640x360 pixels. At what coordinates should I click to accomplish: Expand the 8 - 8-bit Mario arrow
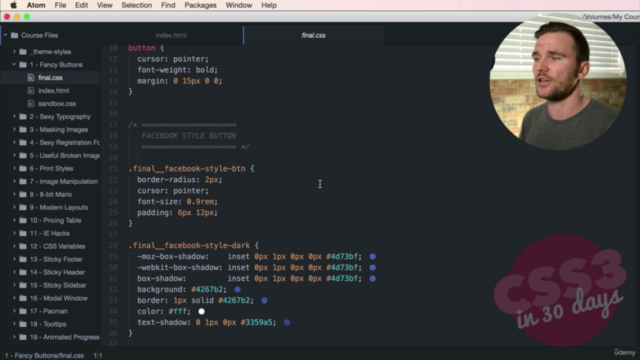pyautogui.click(x=14, y=195)
